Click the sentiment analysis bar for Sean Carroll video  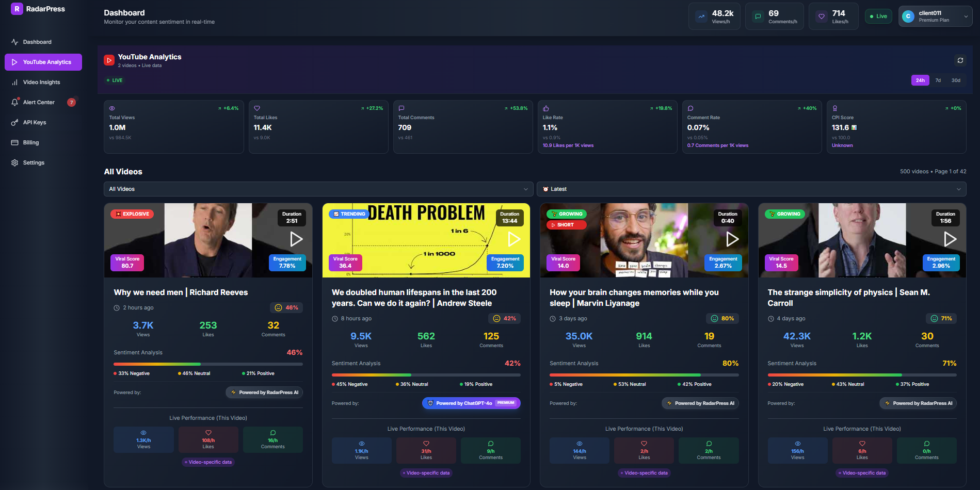pos(862,375)
